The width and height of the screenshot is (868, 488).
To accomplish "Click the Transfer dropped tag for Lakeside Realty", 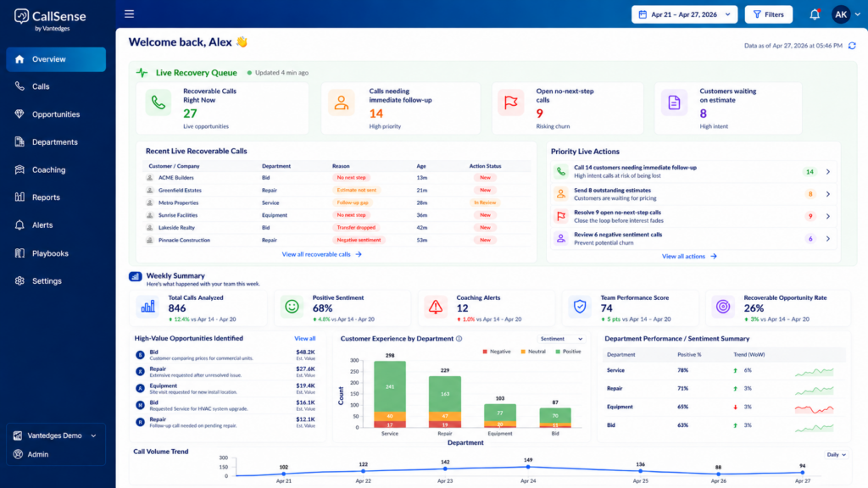I will [356, 227].
